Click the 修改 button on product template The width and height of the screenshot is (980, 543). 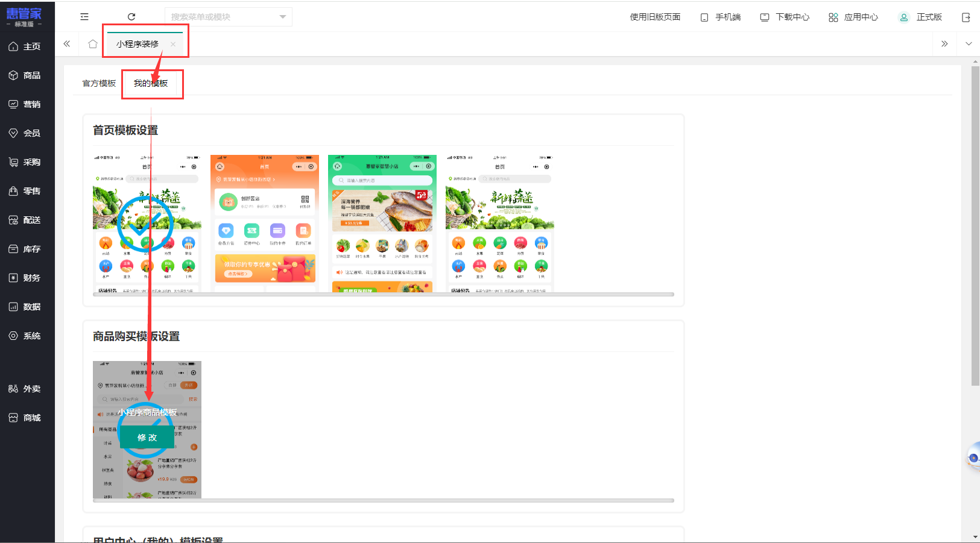147,438
